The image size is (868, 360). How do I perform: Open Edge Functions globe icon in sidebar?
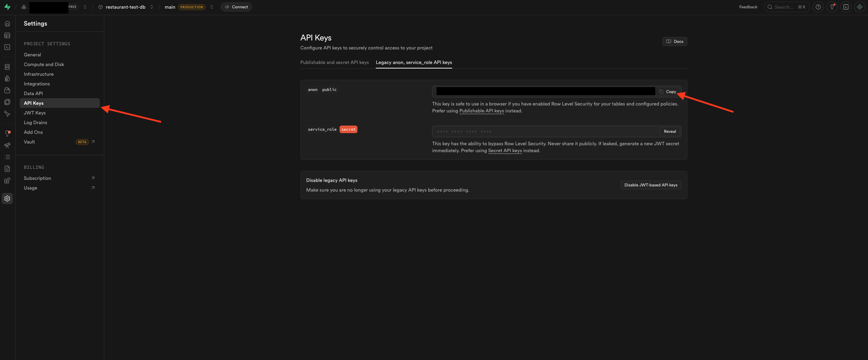pyautogui.click(x=7, y=102)
